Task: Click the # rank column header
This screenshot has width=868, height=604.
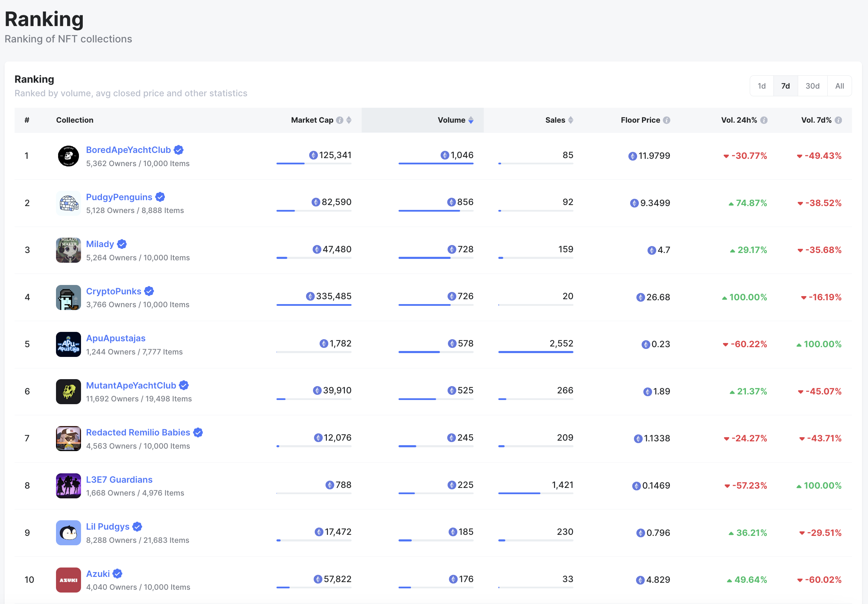Action: [x=27, y=120]
